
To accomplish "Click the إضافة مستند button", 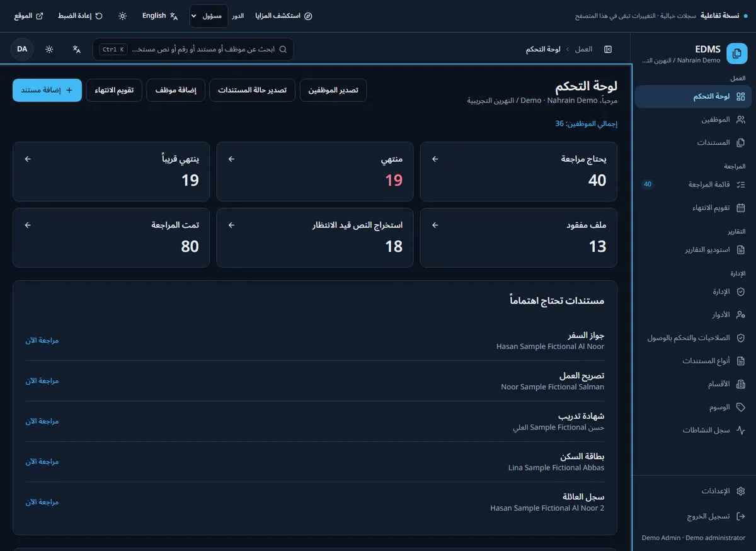I will click(x=47, y=90).
